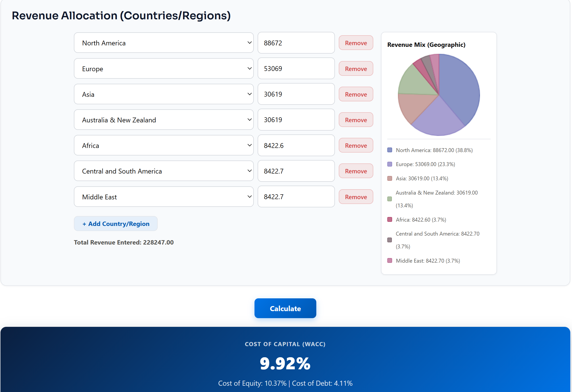
Task: Click the Europe revenue field showing 53069
Action: click(296, 69)
